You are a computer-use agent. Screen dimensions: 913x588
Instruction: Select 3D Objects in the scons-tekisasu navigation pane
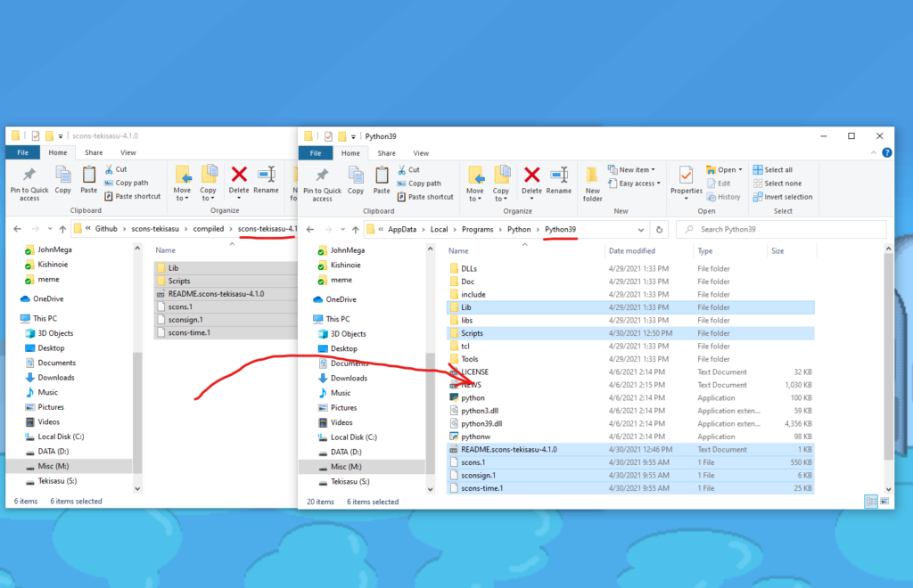[55, 333]
